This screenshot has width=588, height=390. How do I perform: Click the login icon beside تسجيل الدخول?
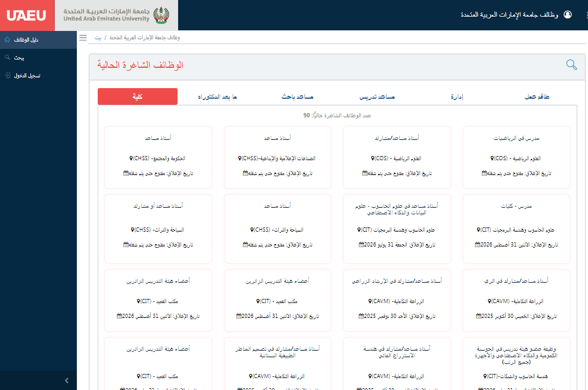(7, 76)
